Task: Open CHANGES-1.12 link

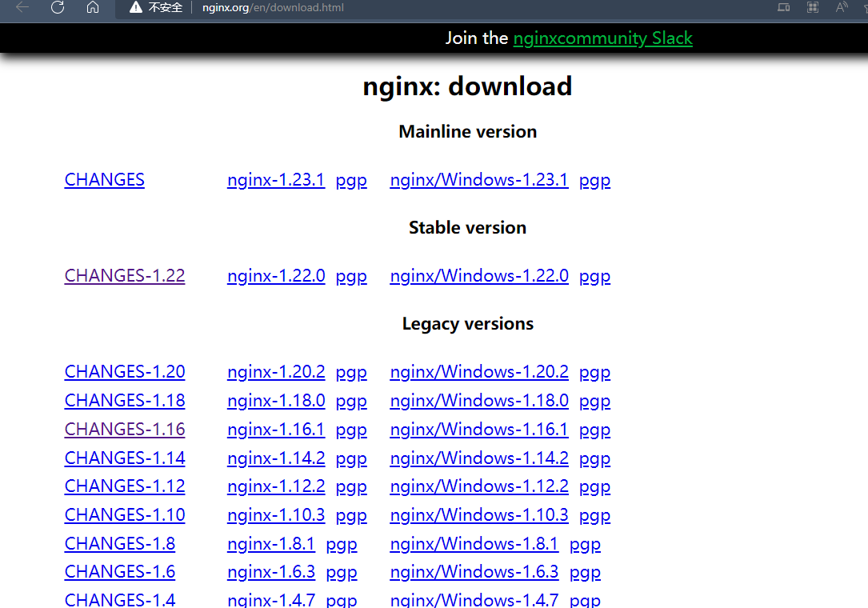Action: click(125, 486)
